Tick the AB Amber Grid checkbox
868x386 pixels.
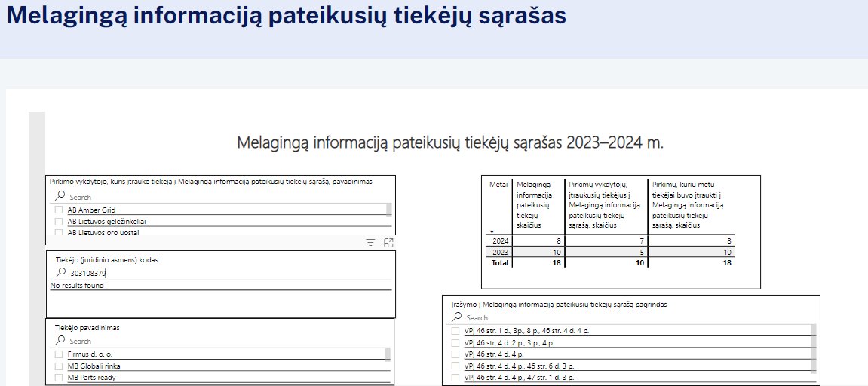point(59,210)
